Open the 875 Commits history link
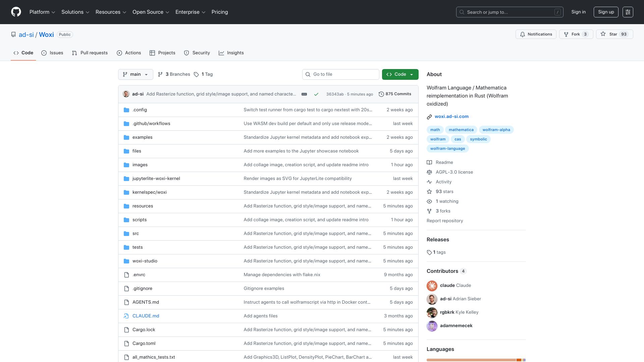 395,94
